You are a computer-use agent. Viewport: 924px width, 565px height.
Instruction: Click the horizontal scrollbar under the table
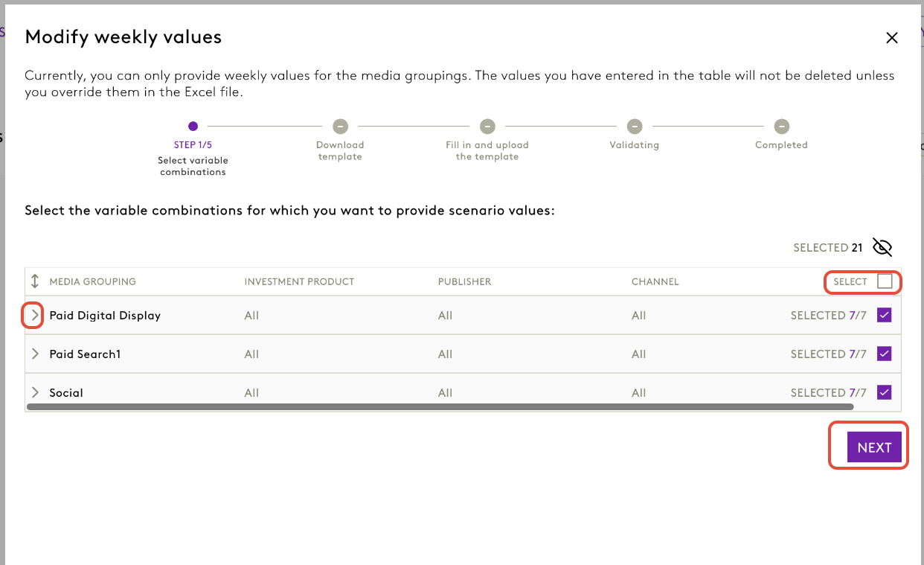pos(440,407)
